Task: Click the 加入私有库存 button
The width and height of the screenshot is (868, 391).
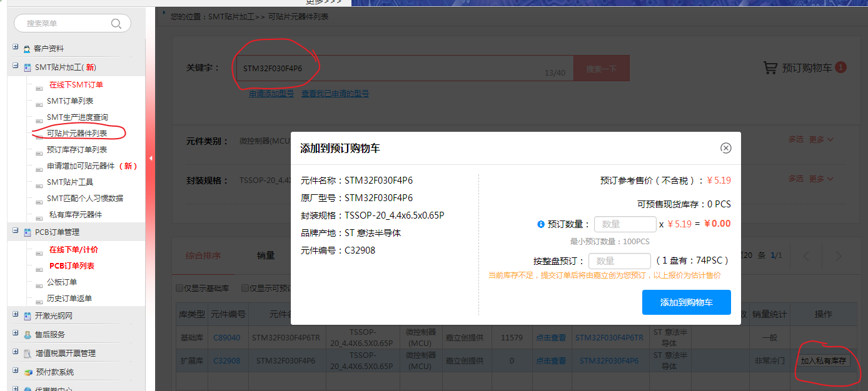Action: [x=823, y=361]
